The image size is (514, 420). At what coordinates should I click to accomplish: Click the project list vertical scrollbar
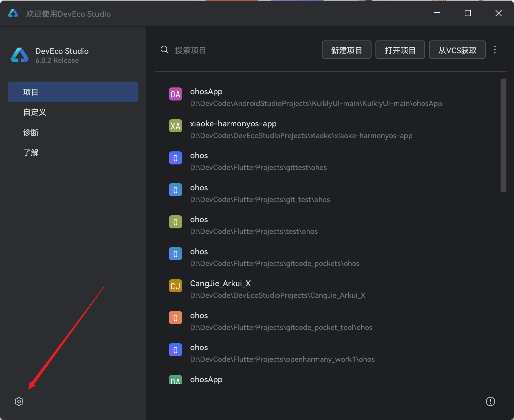pos(504,135)
